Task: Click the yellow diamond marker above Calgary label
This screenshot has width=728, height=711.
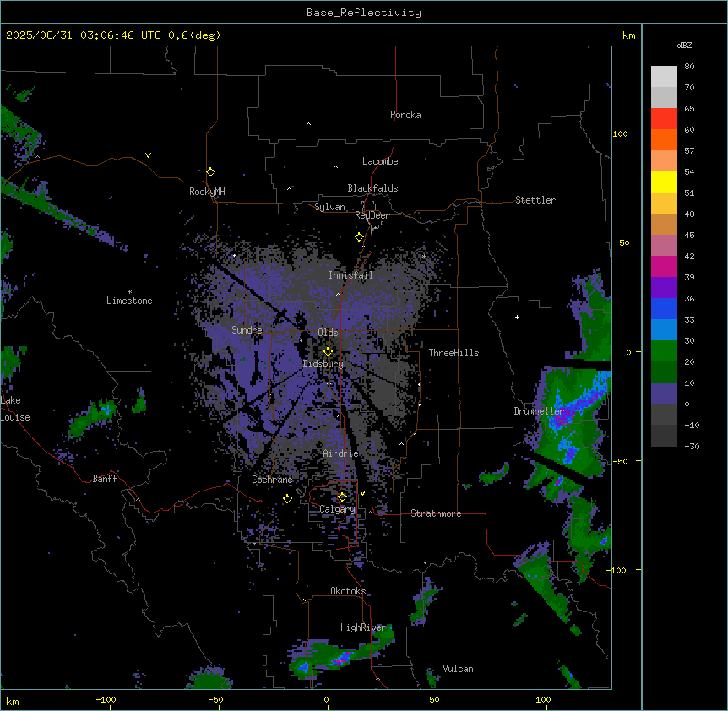Action: point(342,497)
